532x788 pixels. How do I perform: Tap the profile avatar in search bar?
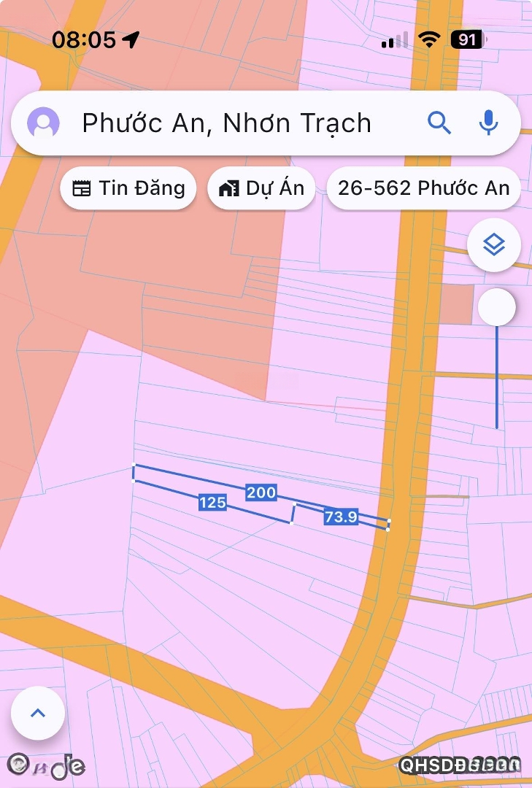[43, 123]
